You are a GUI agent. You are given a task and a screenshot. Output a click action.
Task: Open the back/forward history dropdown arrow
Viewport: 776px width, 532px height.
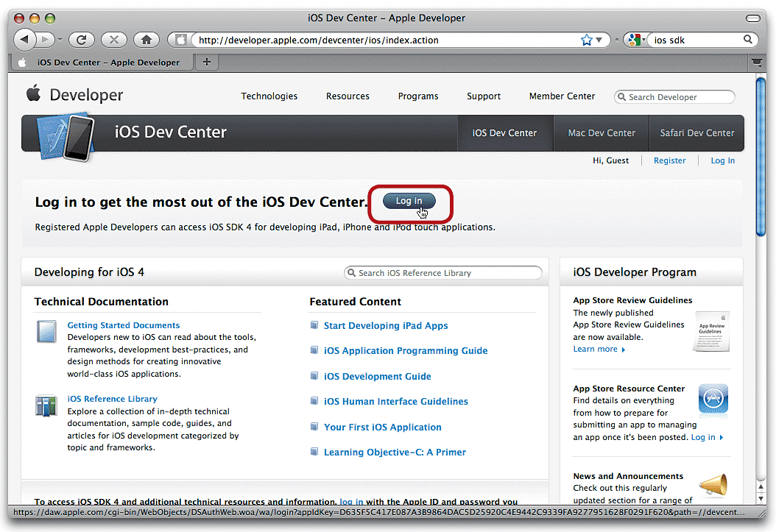pos(60,40)
